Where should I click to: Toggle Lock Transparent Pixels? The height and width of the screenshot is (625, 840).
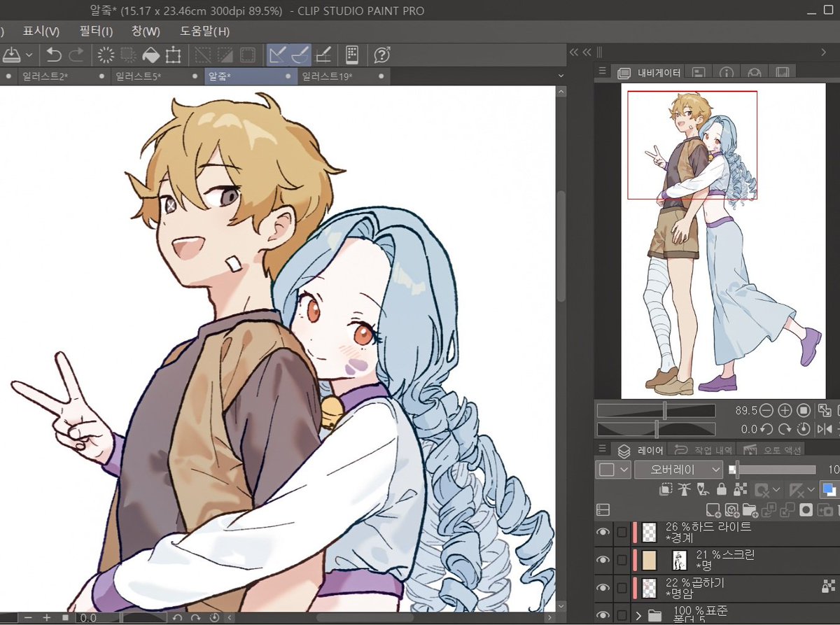740,489
